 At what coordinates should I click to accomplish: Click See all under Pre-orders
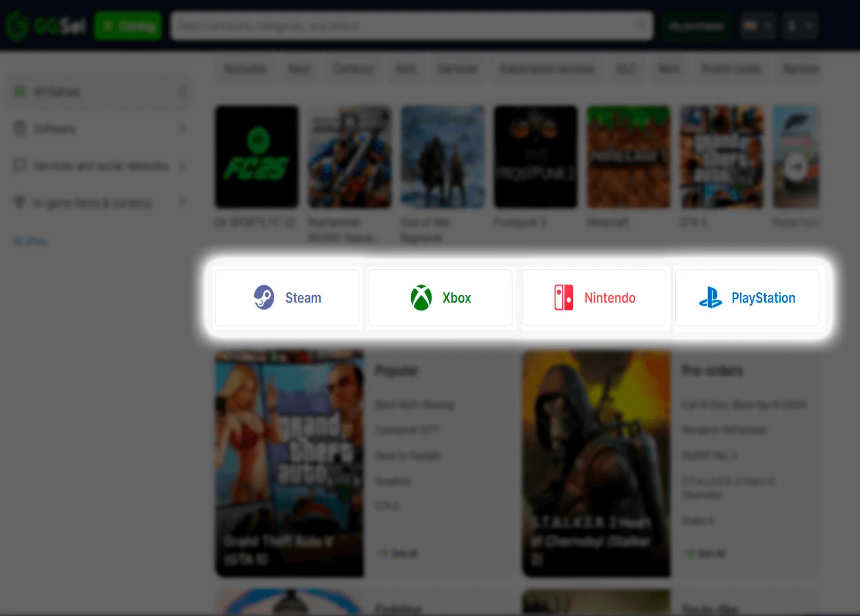tap(704, 553)
